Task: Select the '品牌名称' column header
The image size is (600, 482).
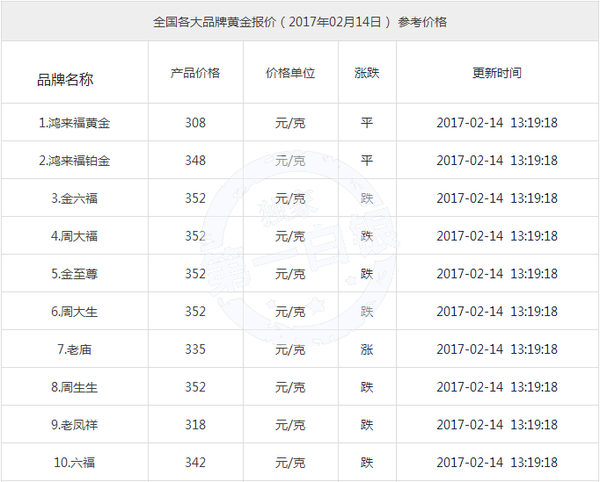Action: point(65,80)
